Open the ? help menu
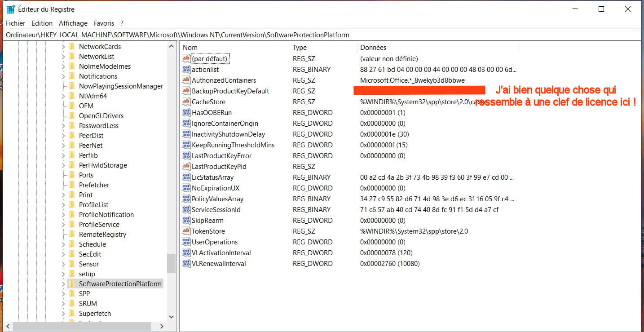This screenshot has height=332, width=644. (122, 23)
